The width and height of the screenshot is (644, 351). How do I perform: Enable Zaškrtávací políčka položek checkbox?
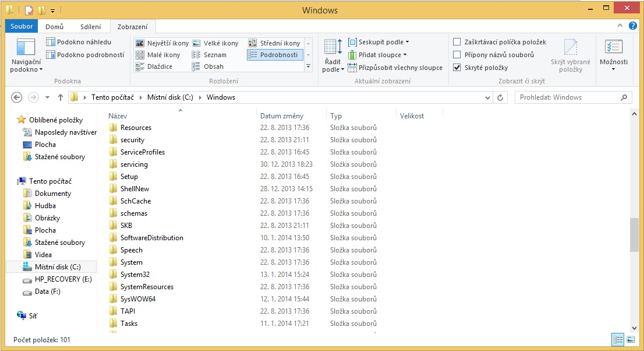457,41
